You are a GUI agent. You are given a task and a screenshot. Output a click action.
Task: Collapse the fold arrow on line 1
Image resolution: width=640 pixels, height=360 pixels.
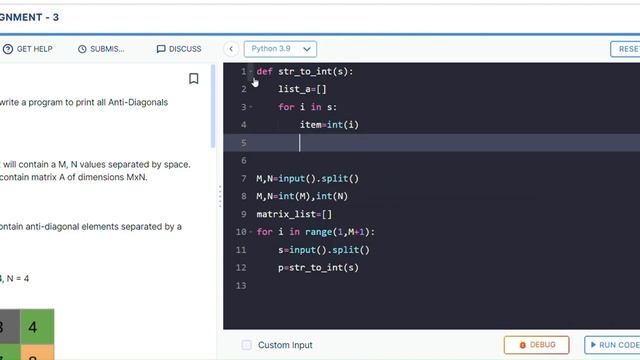[251, 71]
